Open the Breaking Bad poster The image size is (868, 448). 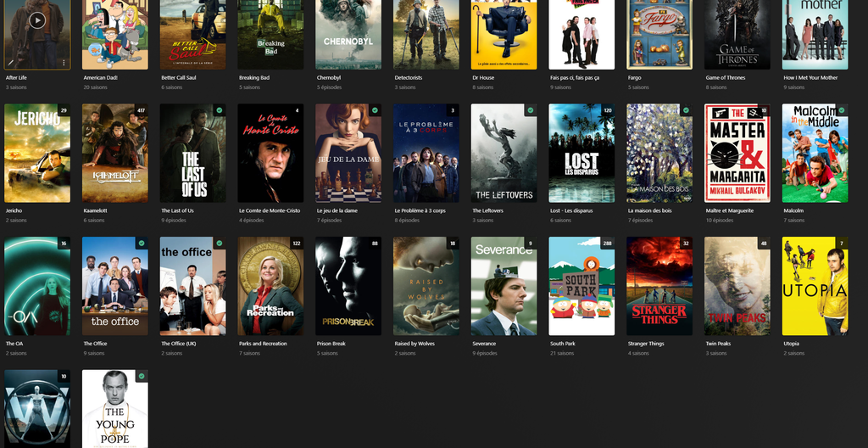tap(270, 34)
